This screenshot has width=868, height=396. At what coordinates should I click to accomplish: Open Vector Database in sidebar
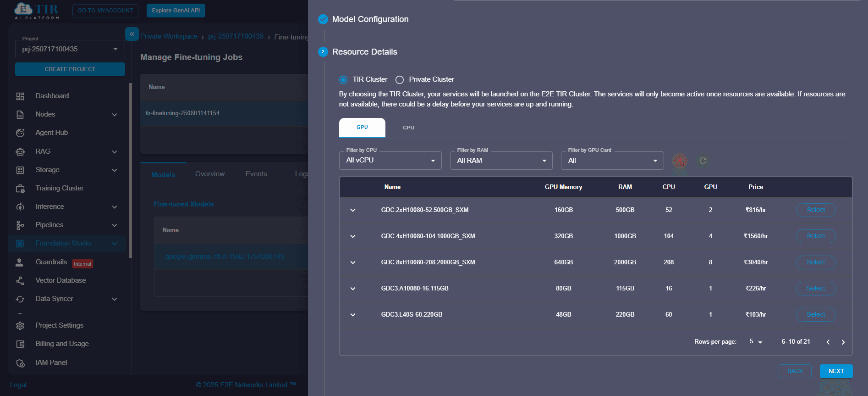click(x=61, y=280)
